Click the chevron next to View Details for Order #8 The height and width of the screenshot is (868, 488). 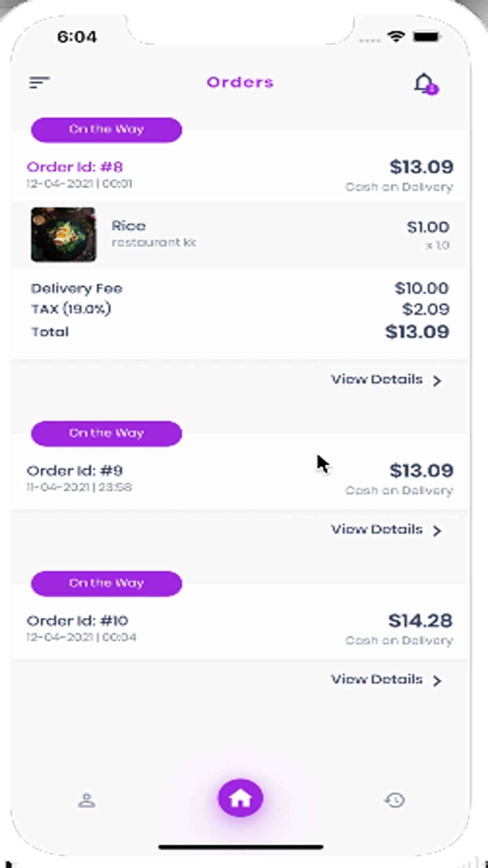[x=437, y=381]
